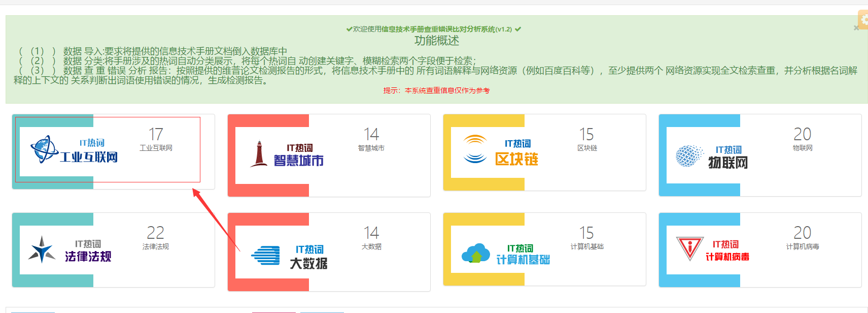Select the small 法律法规 category label
The height and width of the screenshot is (313, 868).
[x=156, y=246]
